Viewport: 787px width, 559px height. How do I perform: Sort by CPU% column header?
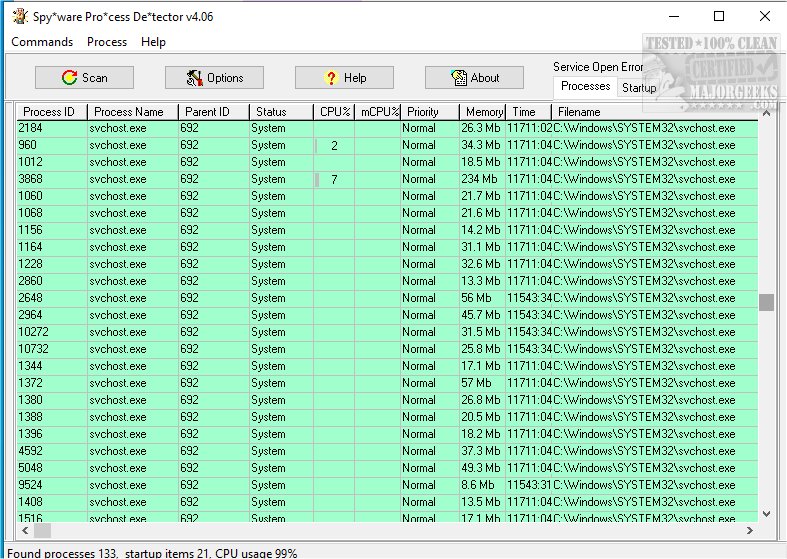point(335,112)
